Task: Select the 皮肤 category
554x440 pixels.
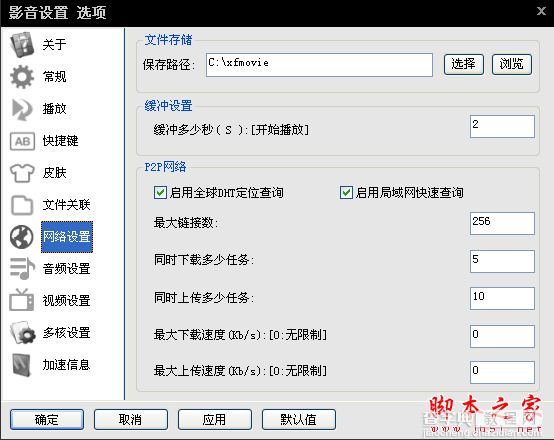Action: [x=54, y=173]
